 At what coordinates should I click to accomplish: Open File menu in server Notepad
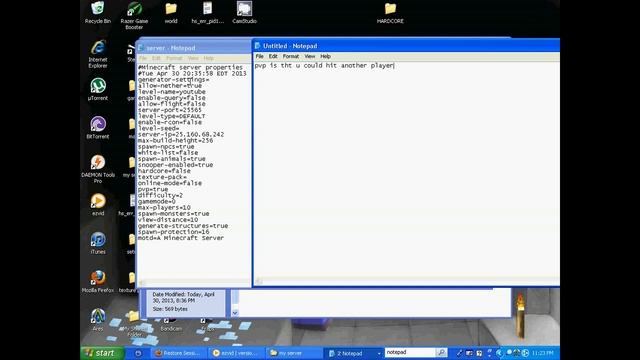click(x=142, y=58)
